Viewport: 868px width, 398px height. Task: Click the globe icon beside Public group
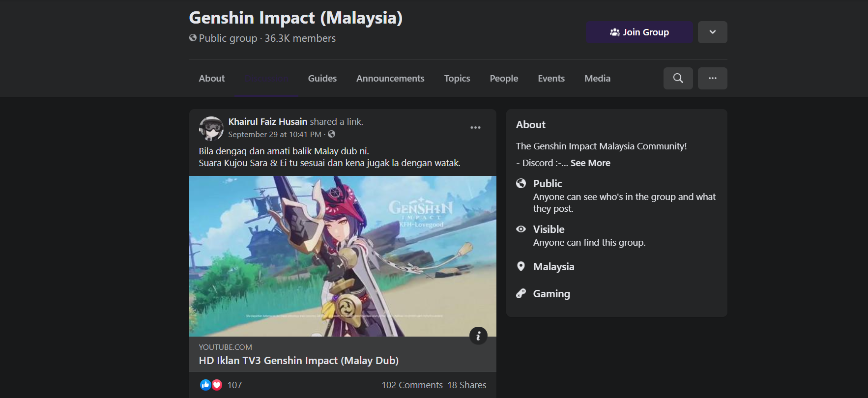pyautogui.click(x=193, y=38)
